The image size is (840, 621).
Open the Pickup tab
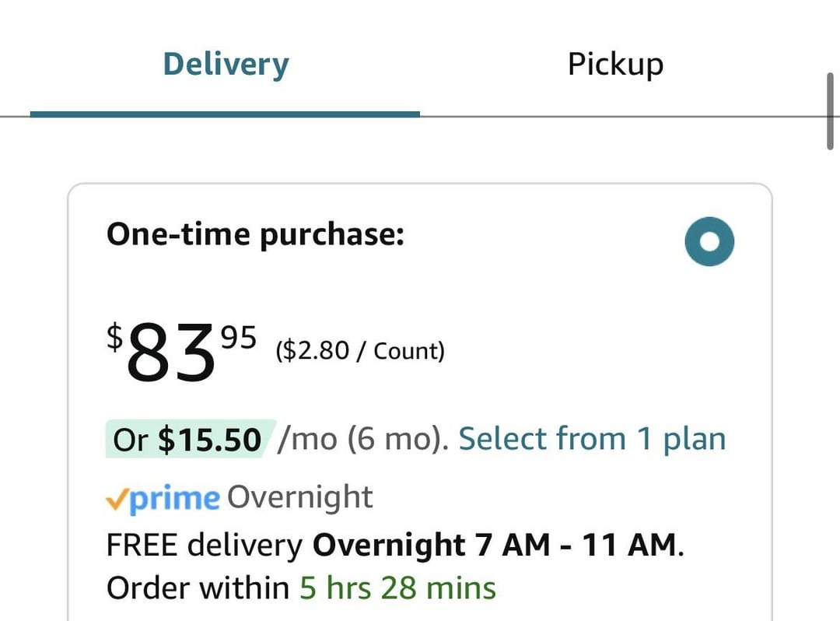click(x=615, y=64)
